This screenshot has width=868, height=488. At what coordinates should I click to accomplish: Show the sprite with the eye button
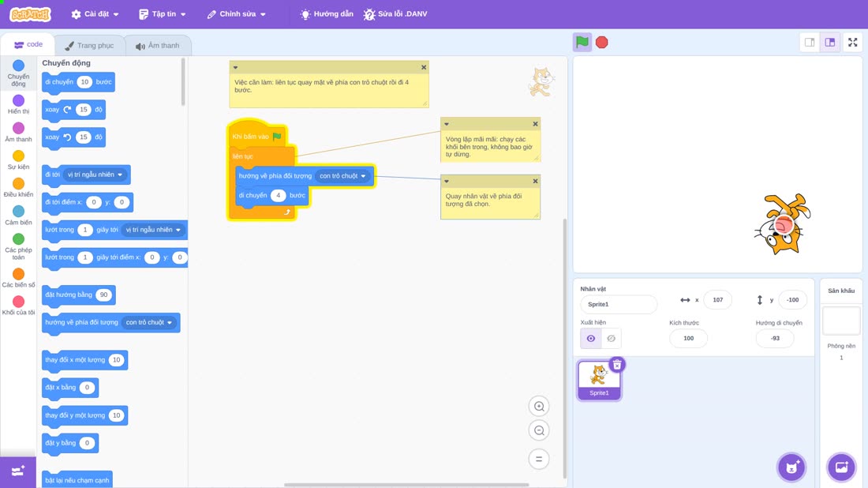[x=591, y=339]
